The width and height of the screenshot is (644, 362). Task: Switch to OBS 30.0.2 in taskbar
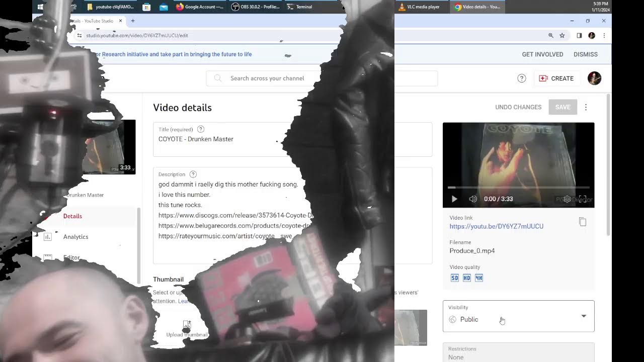click(x=256, y=7)
